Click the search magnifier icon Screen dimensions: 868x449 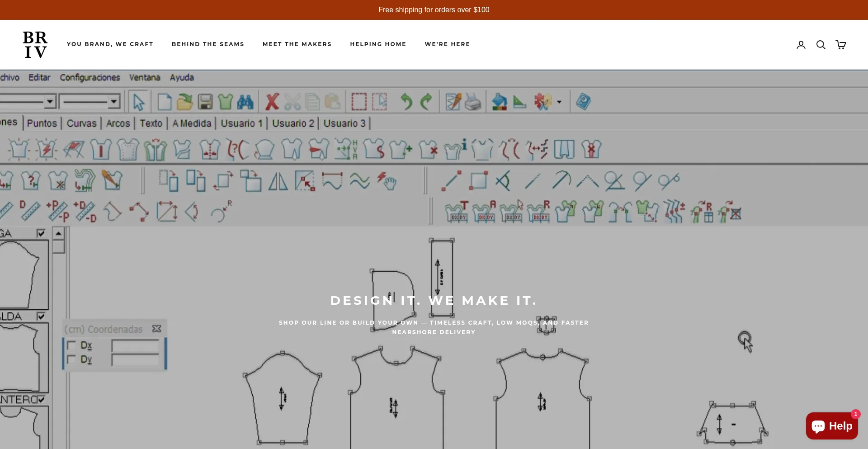[x=821, y=45]
